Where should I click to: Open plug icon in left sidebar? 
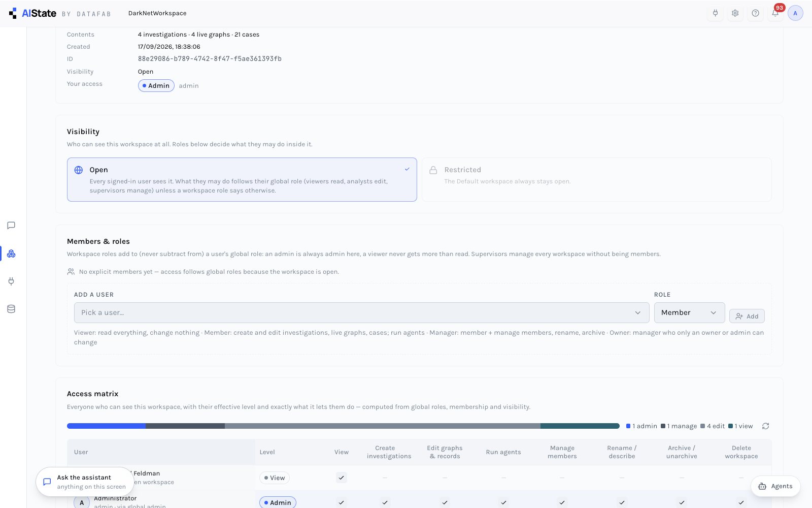coord(11,281)
